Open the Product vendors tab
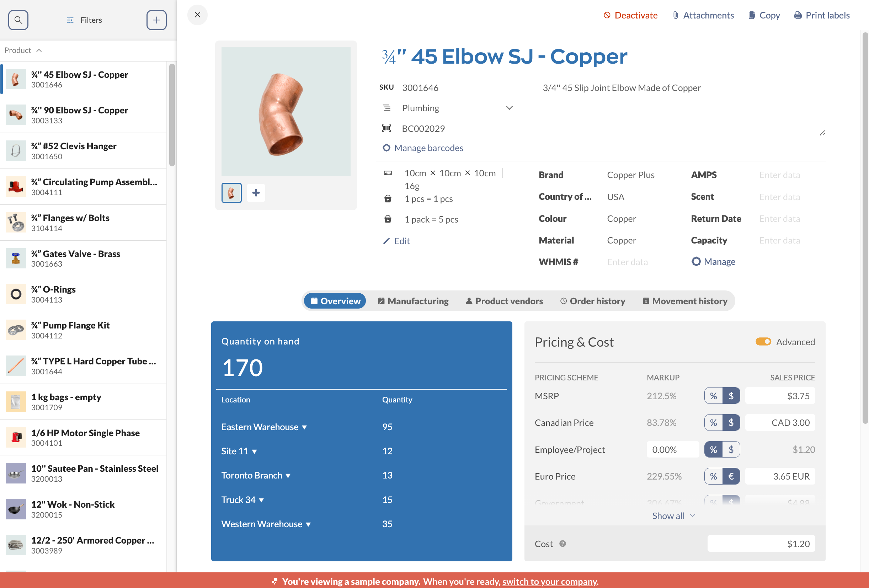The height and width of the screenshot is (588, 869). tap(504, 301)
